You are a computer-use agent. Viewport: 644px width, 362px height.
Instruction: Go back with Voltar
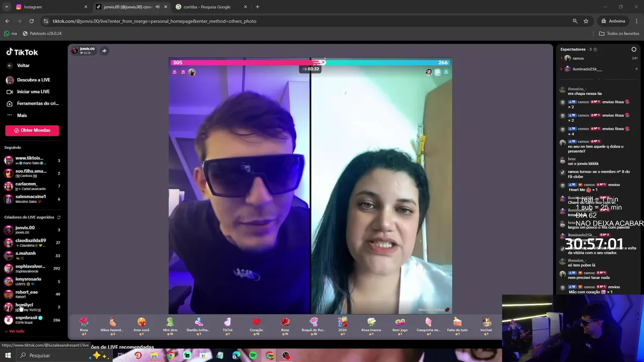18,66
